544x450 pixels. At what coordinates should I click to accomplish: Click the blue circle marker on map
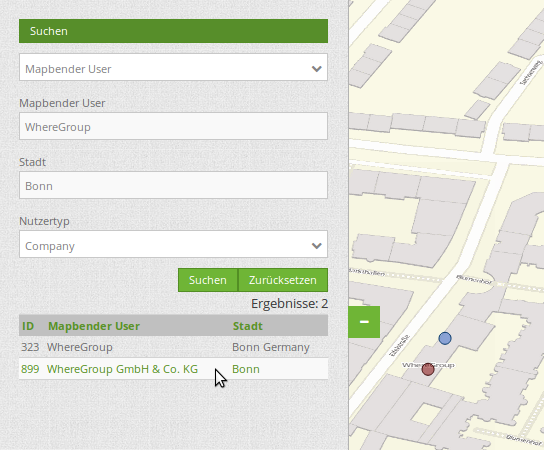(445, 338)
